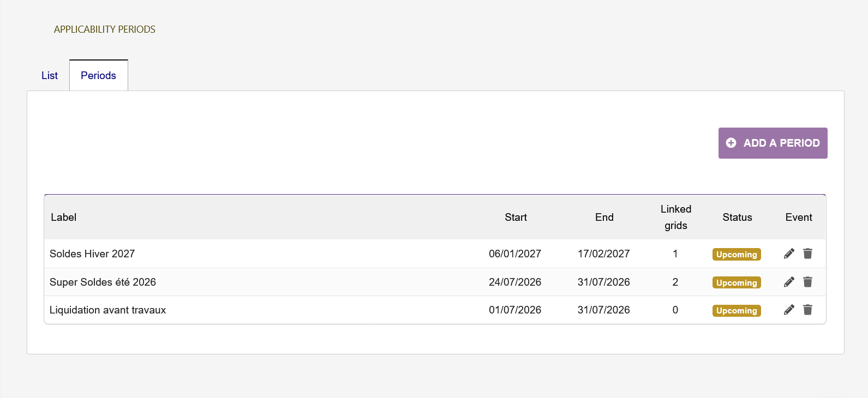This screenshot has height=398, width=868.
Task: Edit Liquidation avant travaux period
Action: [x=789, y=310]
